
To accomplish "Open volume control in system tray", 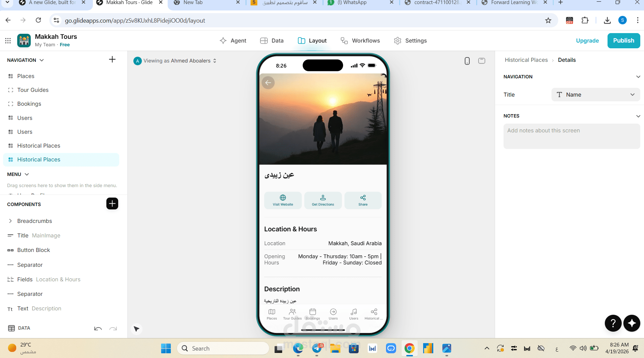I will pyautogui.click(x=583, y=348).
